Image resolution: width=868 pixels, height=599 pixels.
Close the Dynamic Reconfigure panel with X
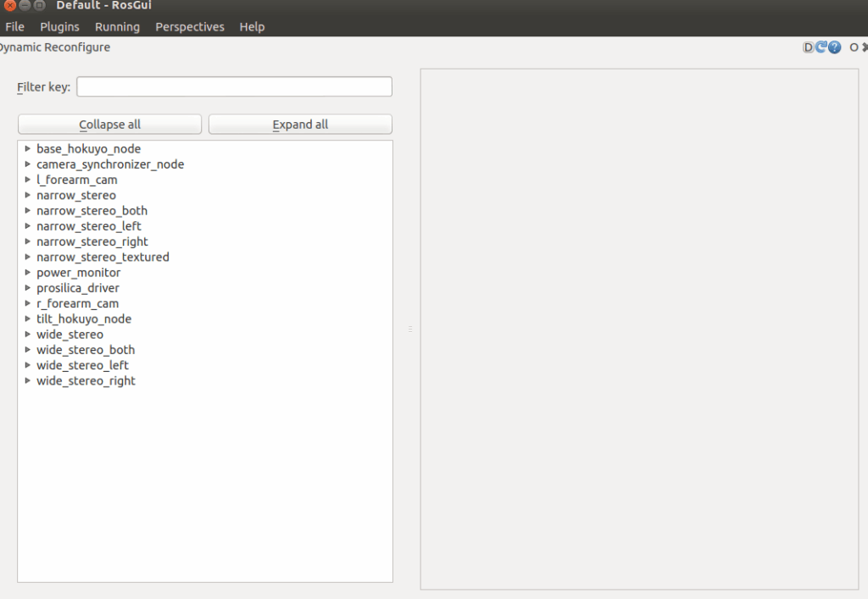point(865,47)
